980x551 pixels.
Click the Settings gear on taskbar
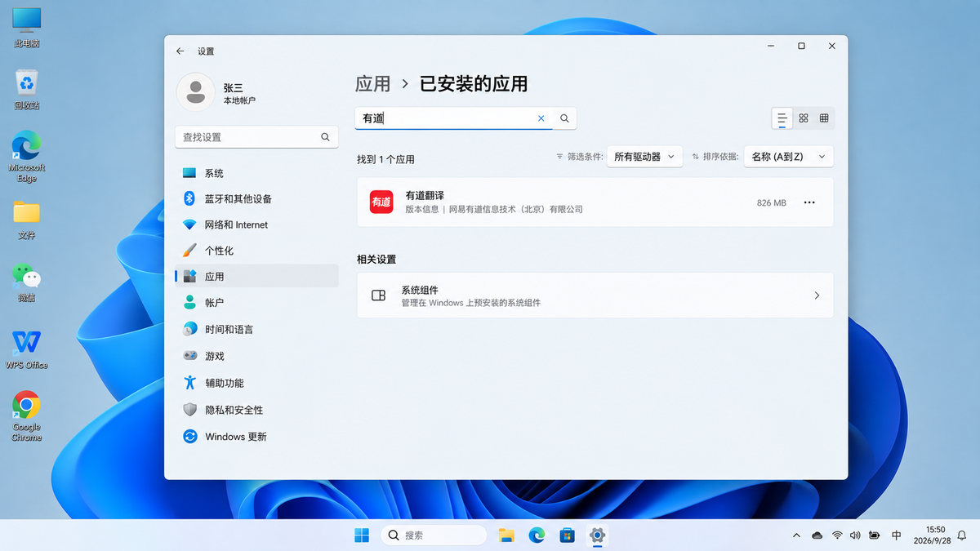597,535
